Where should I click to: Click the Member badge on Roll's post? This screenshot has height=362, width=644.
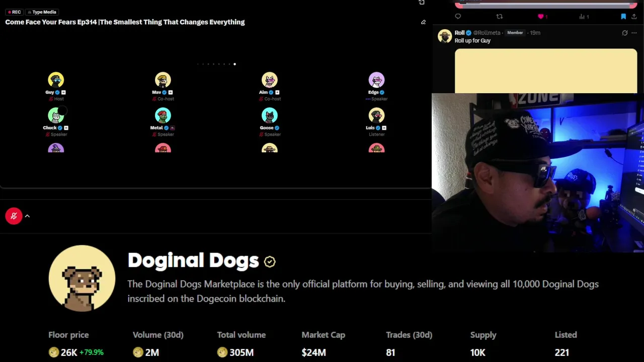[x=515, y=33]
